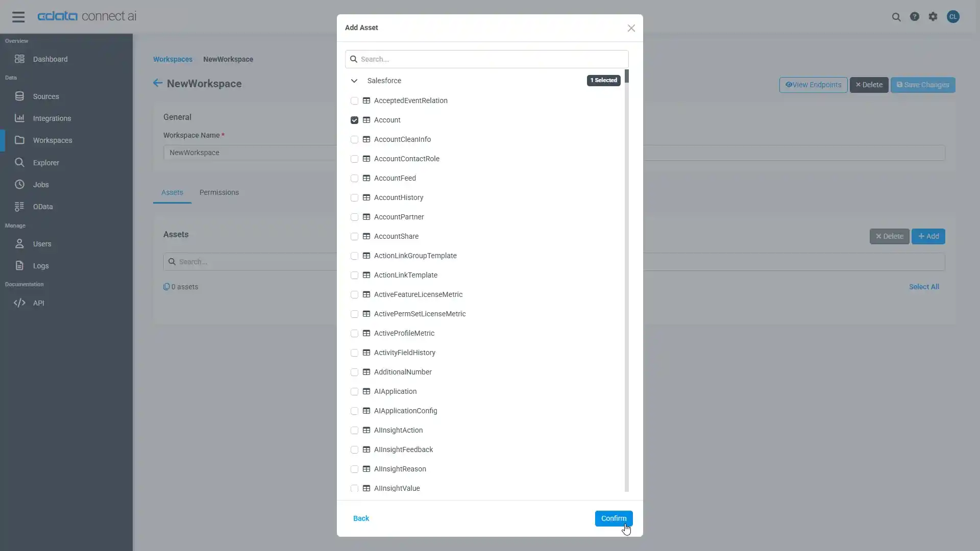This screenshot has width=980, height=551.
Task: Open the settings gear icon
Action: coord(933,17)
